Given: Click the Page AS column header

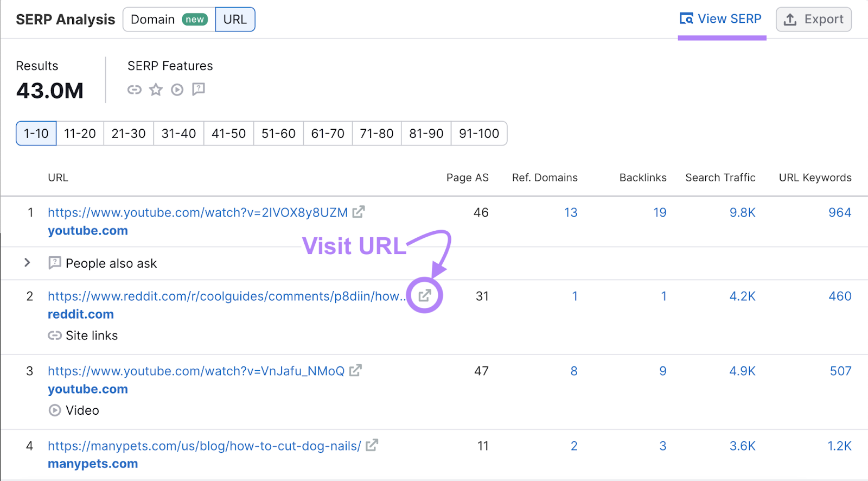Looking at the screenshot, I should coord(467,178).
